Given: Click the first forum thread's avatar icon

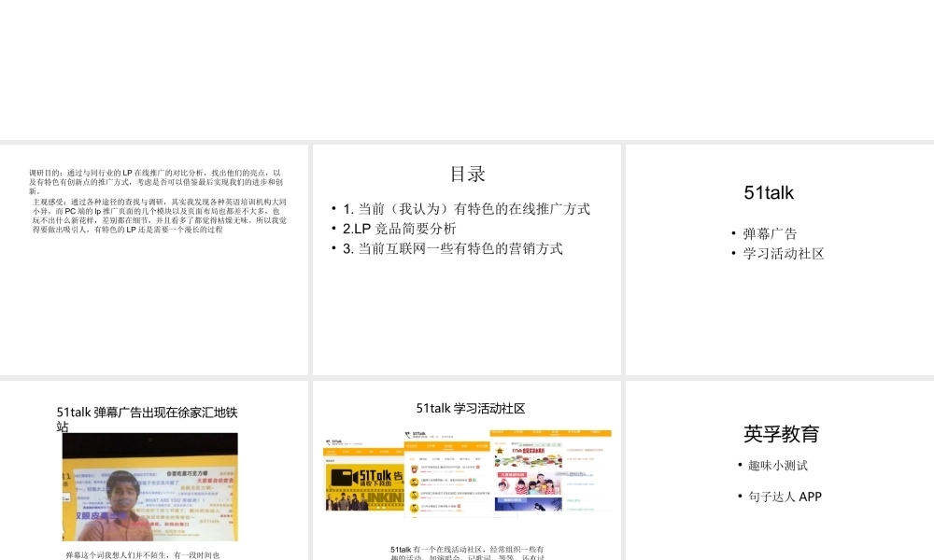Looking at the screenshot, I should click(x=415, y=469).
